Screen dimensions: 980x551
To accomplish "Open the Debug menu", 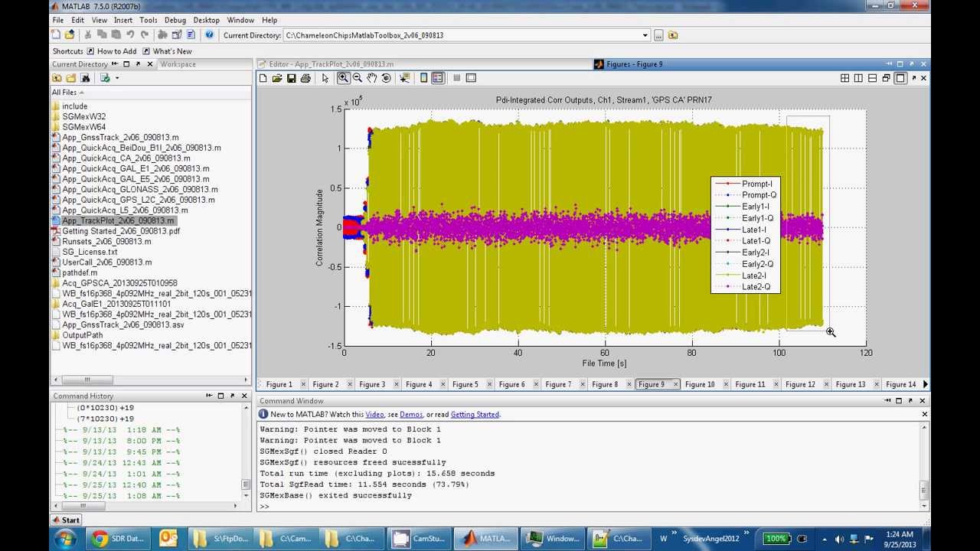I will click(175, 20).
